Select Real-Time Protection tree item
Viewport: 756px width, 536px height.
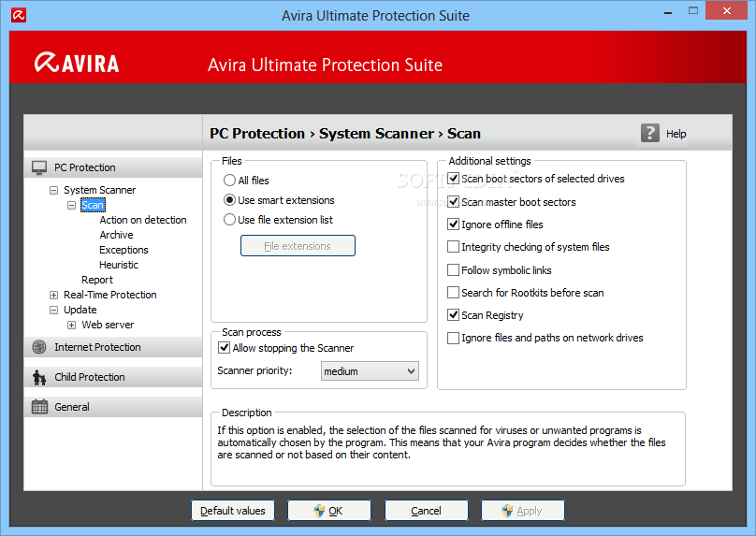pos(109,295)
